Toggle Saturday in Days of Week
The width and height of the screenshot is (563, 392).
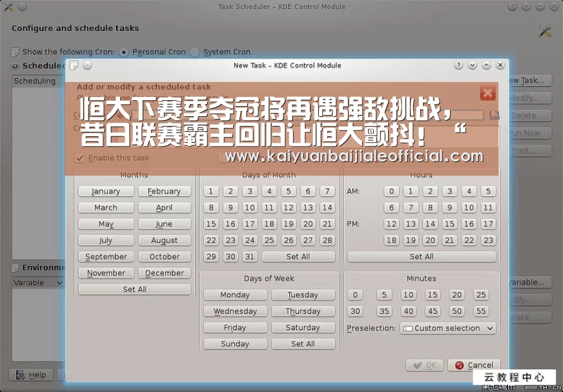point(303,327)
